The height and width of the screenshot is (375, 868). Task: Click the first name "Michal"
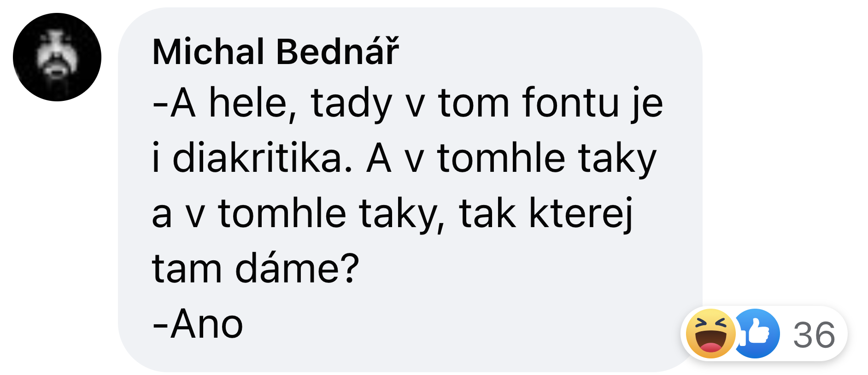tap(208, 52)
